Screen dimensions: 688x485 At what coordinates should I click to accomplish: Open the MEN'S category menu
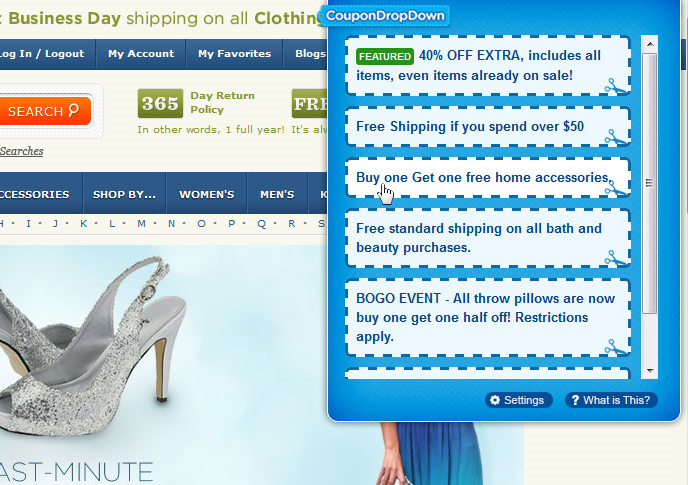[277, 194]
